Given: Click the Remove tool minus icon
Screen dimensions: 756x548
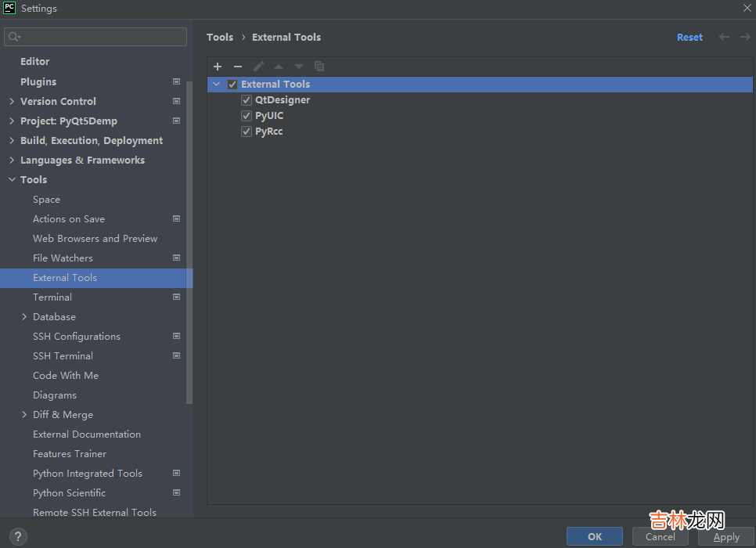Looking at the screenshot, I should point(238,67).
